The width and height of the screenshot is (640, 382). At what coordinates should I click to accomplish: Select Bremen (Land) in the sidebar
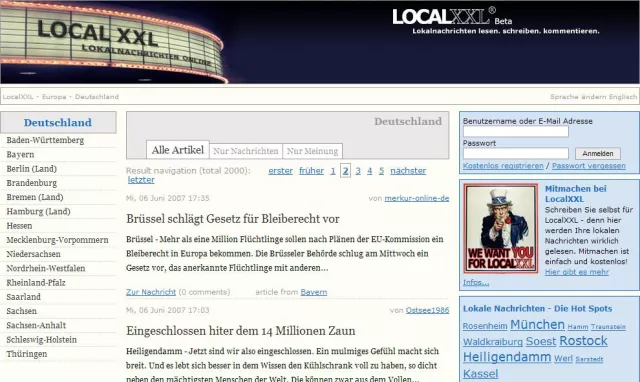click(x=35, y=197)
